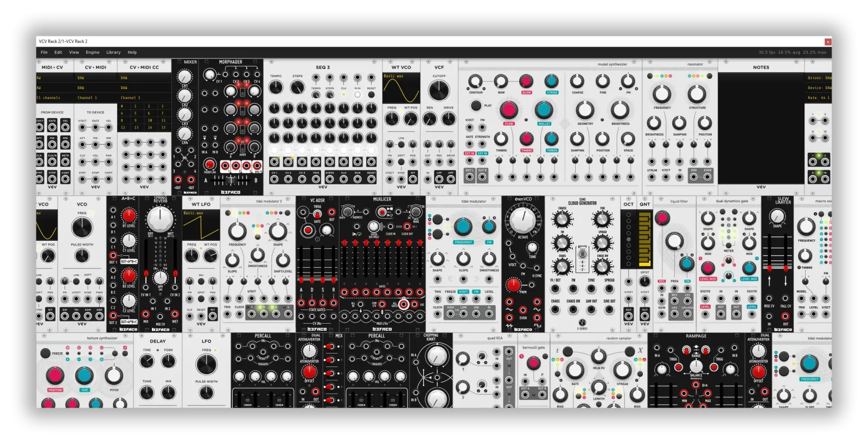The height and width of the screenshot is (444, 868).
Task: Click the VCO SQR output jack
Action: click(99, 316)
